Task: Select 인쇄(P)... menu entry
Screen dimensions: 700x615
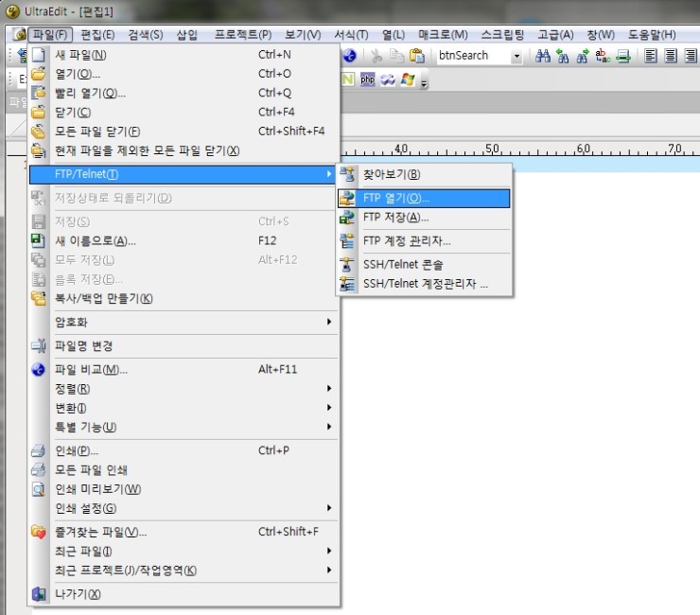Action: pos(184,450)
